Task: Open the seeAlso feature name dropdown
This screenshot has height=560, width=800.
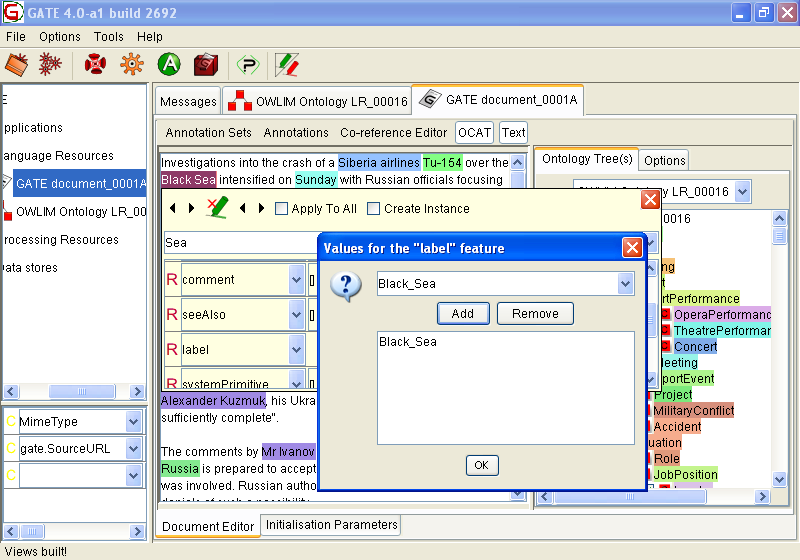Action: click(296, 315)
